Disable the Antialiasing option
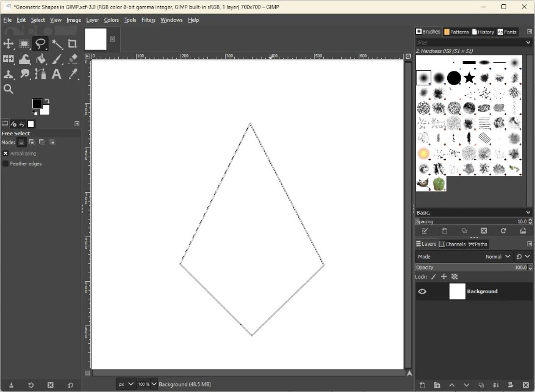This screenshot has width=535, height=392. tap(5, 153)
